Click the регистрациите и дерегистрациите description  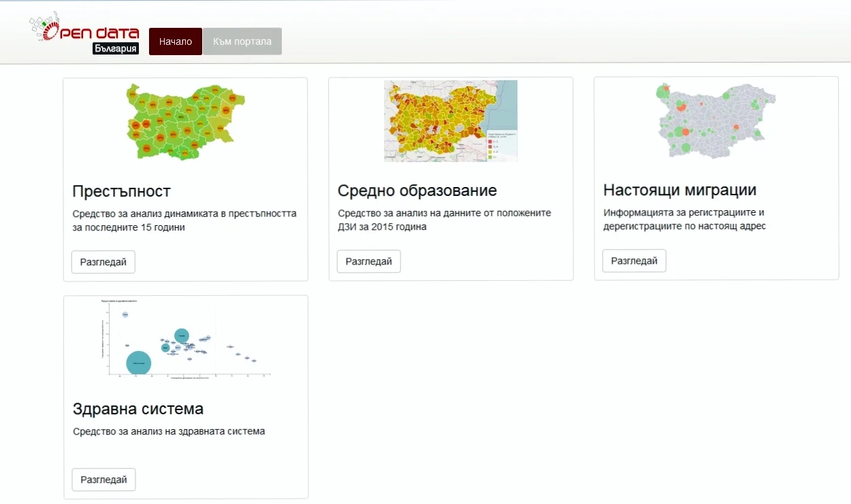pyautogui.click(x=685, y=219)
